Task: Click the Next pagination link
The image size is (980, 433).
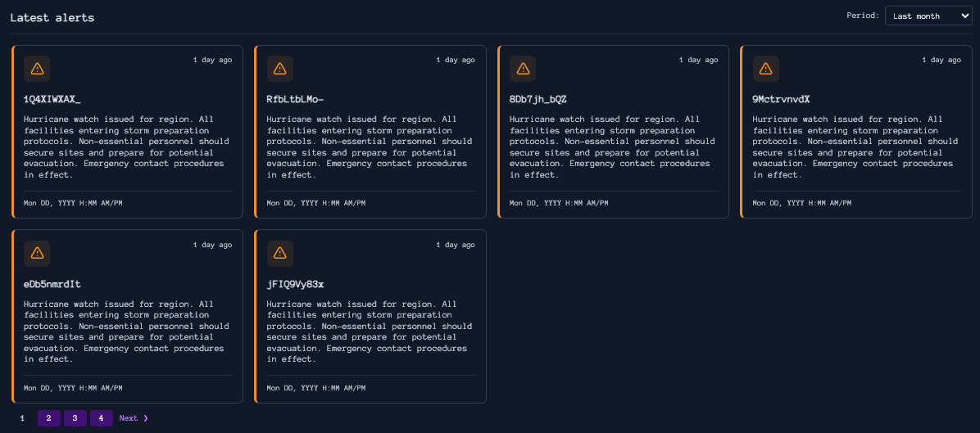Action: 134,418
